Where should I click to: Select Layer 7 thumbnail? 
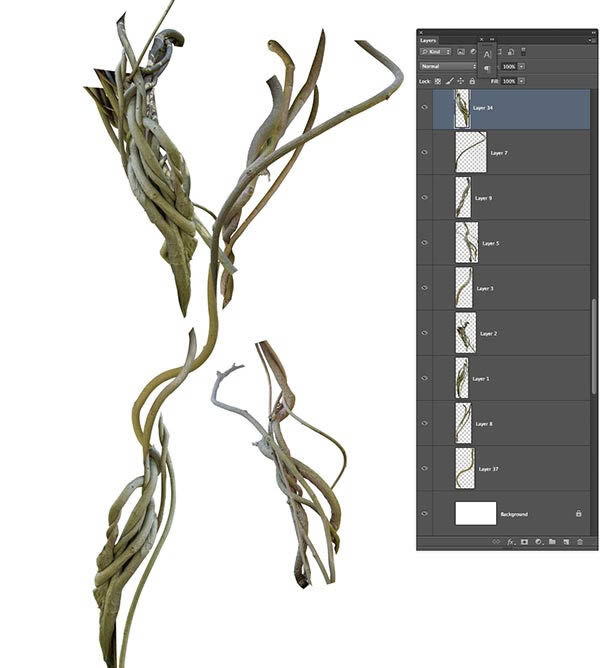(471, 152)
